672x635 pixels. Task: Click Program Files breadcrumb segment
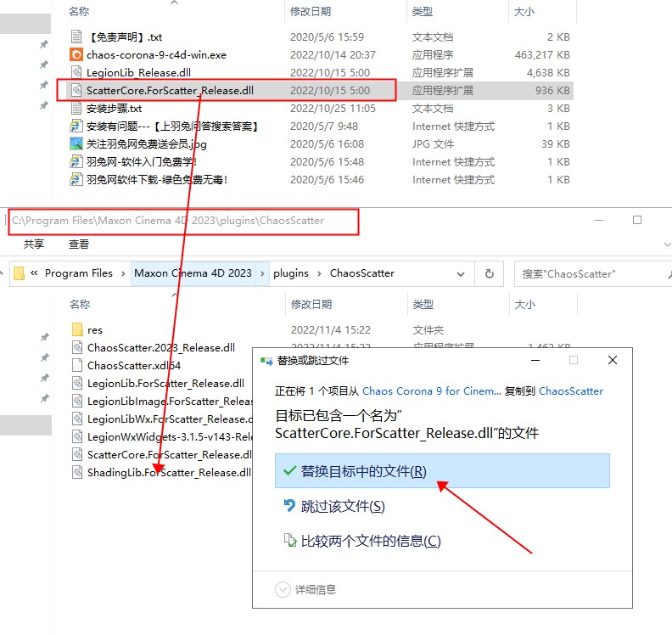coord(79,273)
